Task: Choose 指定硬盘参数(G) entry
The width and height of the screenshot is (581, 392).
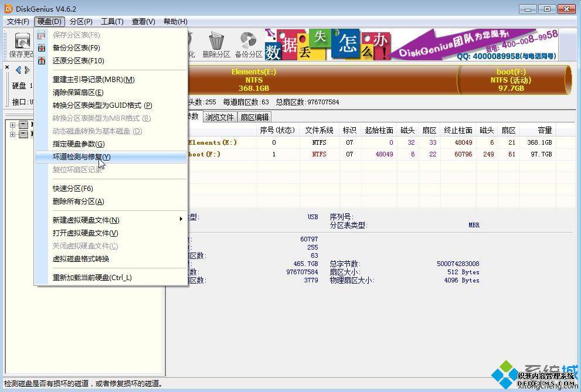Action: click(x=111, y=144)
